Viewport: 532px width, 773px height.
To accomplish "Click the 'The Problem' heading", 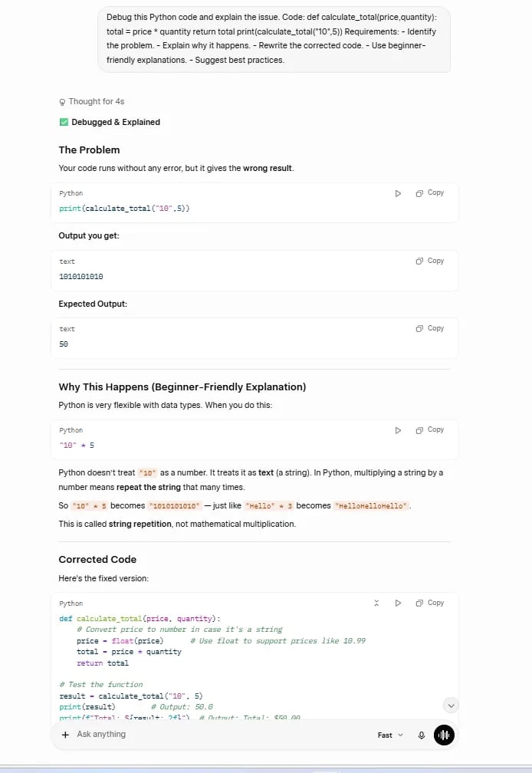I will pos(89,150).
